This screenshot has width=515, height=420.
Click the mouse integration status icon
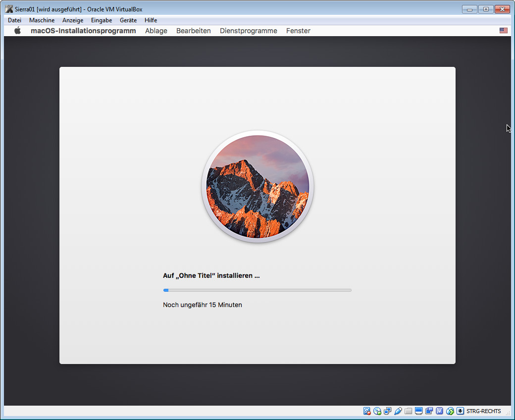[x=450, y=411]
